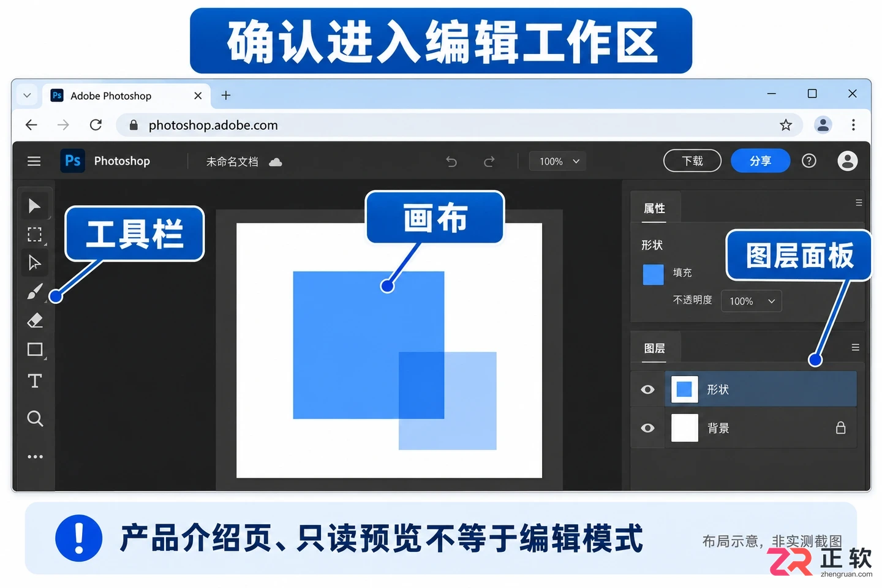Open the 100% zoom level dropdown
Image resolution: width=882 pixels, height=588 pixels.
click(x=557, y=161)
